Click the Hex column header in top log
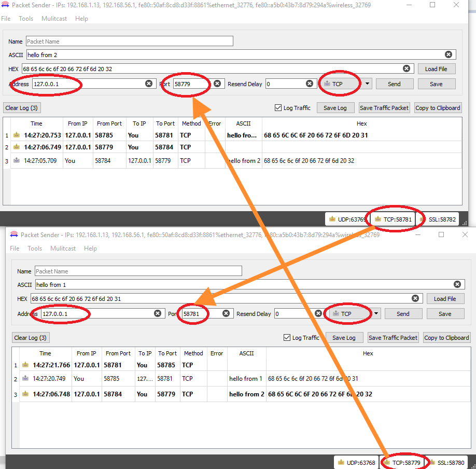Image resolution: width=476 pixels, height=469 pixels. point(361,123)
